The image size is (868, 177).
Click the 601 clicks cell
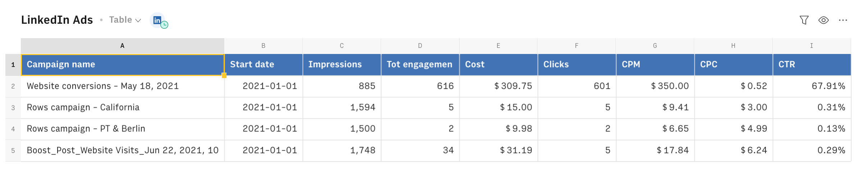coord(577,86)
